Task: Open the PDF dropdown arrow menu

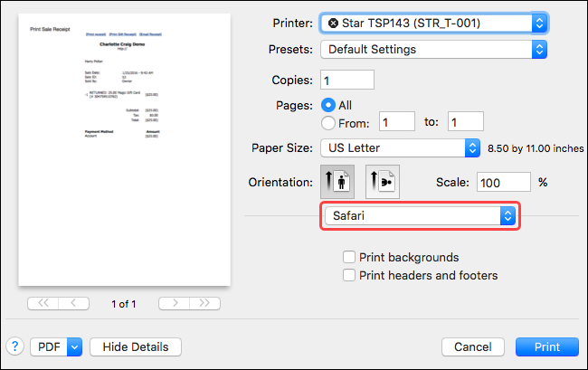Action: [74, 347]
